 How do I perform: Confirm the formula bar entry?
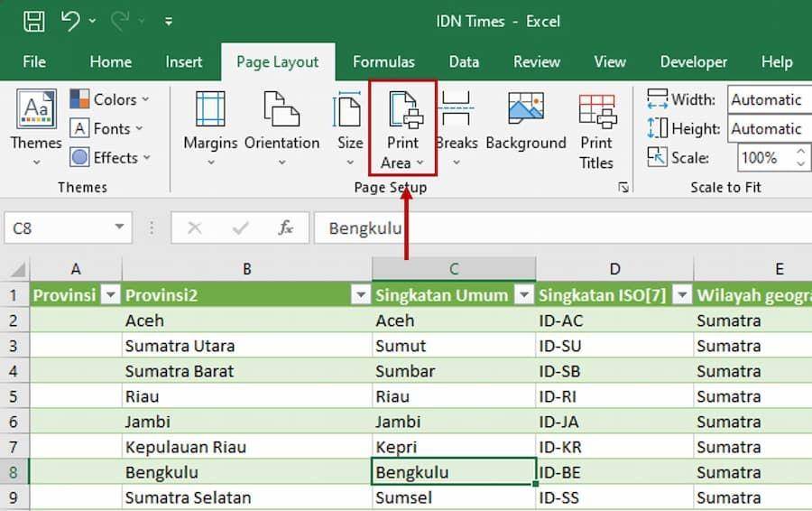click(x=240, y=228)
